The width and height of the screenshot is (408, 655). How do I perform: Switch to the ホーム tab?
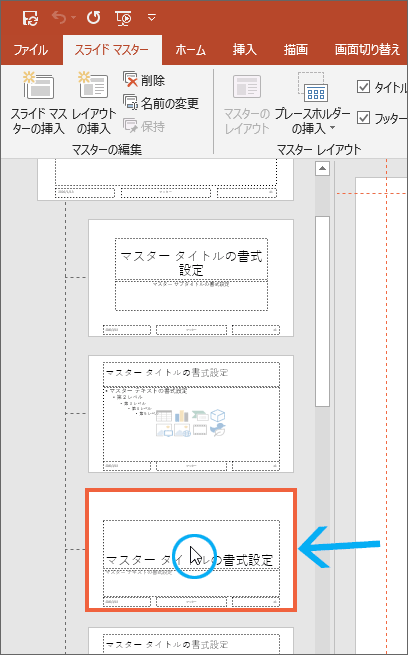[190, 50]
